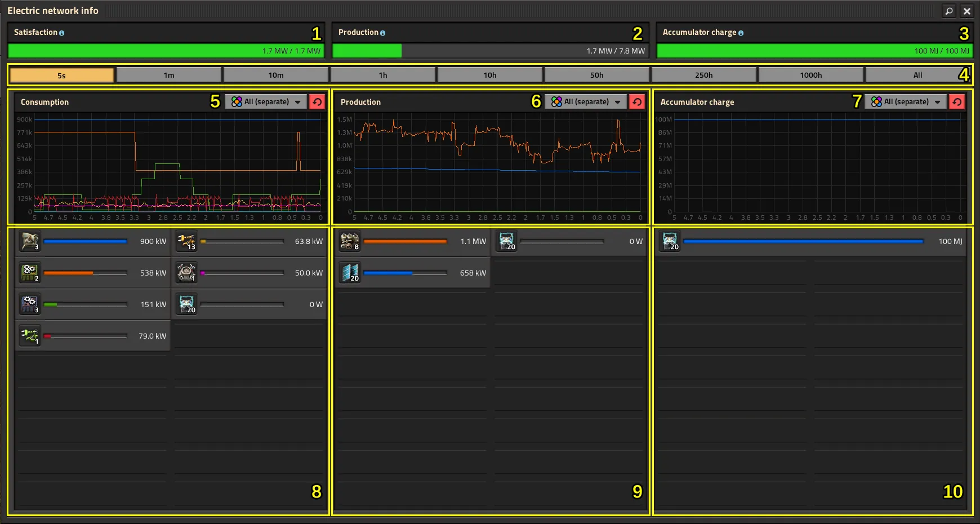Select the 1.1 MW steam engine icon
The width and height of the screenshot is (980, 524).
click(349, 241)
